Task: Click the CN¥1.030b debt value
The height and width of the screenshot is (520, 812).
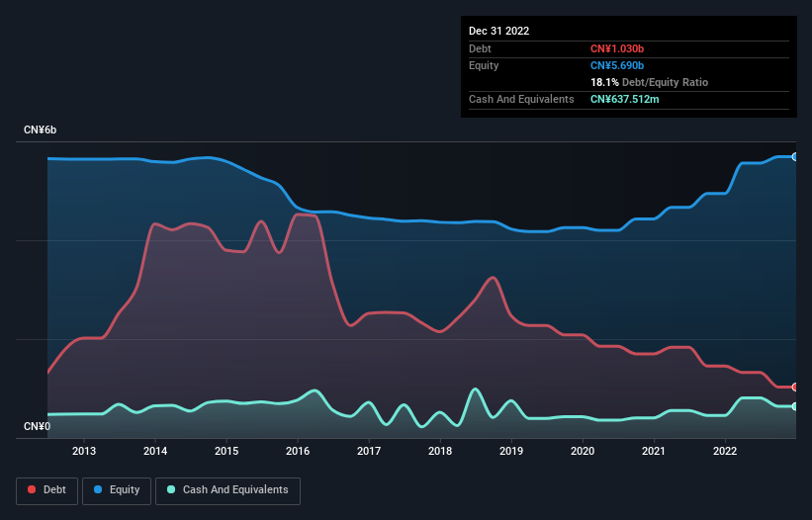Action: [617, 48]
